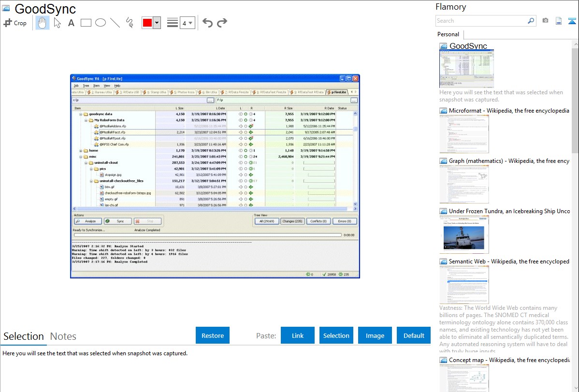Paste as Link button

298,335
